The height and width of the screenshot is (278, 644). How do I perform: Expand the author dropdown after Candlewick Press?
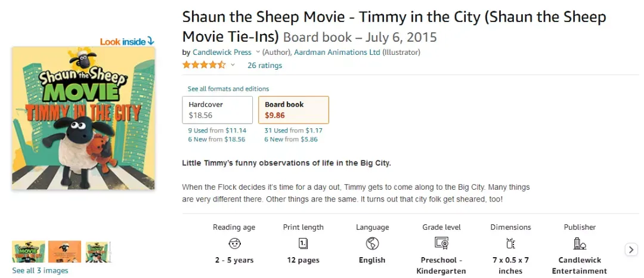[258, 52]
